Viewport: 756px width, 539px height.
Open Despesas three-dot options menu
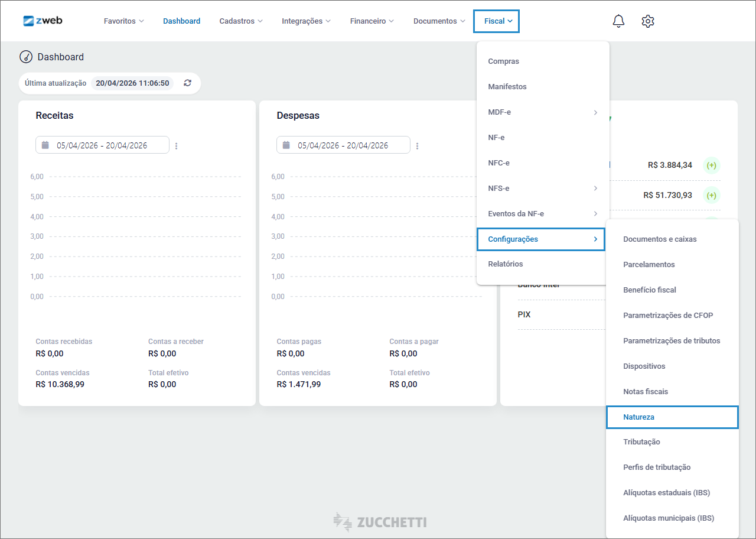418,146
